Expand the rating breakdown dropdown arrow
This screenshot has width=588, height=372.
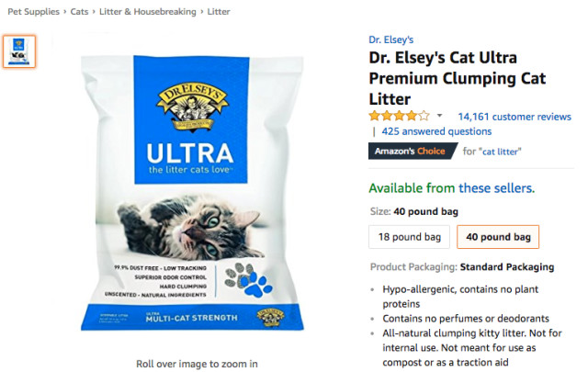(x=440, y=116)
